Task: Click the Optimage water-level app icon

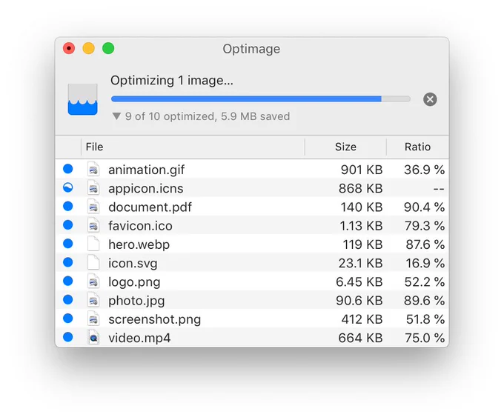Action: pos(82,99)
